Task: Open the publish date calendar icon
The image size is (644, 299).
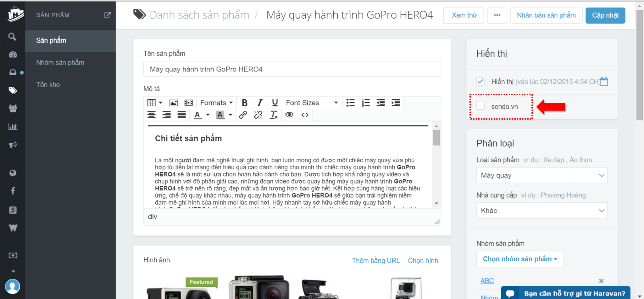Action: (x=604, y=82)
